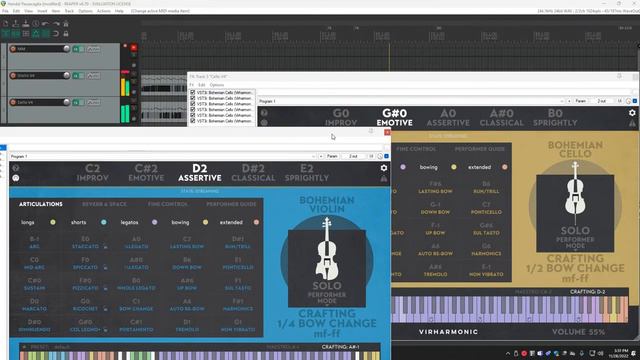640x360 pixels.
Task: Open the gear settings icon in Bohemian Cello
Action: [632, 113]
